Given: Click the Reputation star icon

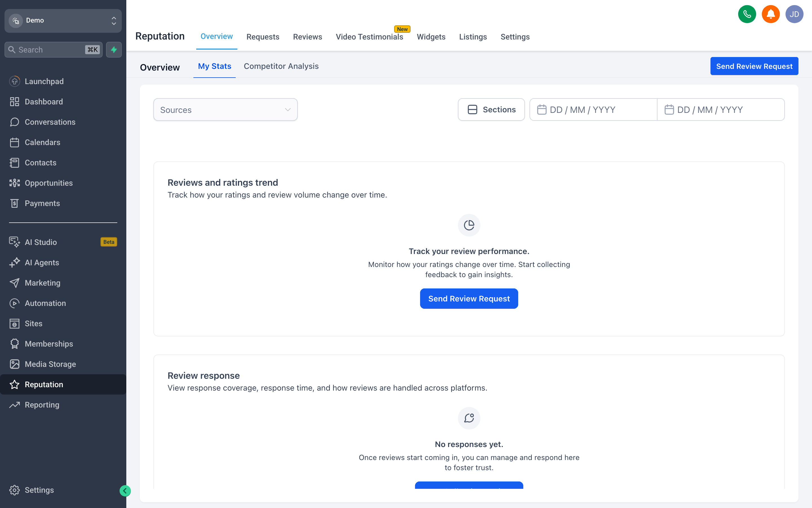Looking at the screenshot, I should point(14,384).
